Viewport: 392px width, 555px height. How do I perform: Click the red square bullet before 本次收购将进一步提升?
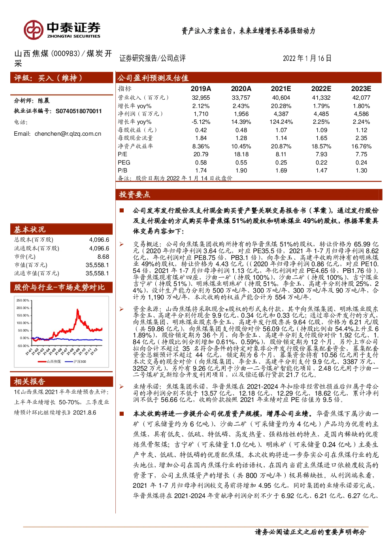pos(122,413)
